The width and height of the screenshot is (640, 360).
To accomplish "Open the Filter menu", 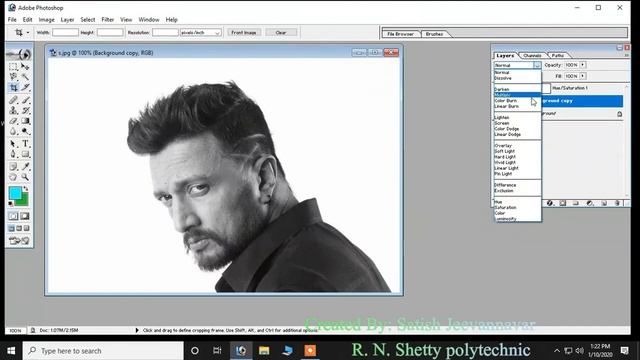I will click(108, 20).
